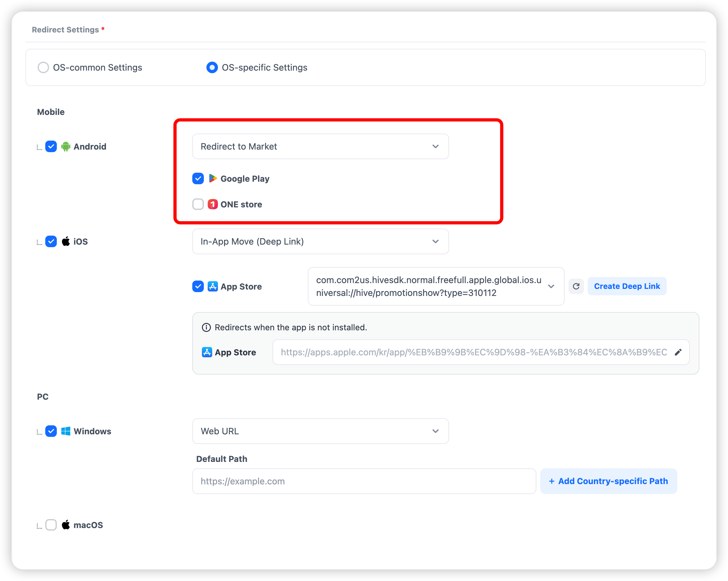Click the info icon beside redirect notice
Image resolution: width=728 pixels, height=581 pixels.
click(206, 327)
